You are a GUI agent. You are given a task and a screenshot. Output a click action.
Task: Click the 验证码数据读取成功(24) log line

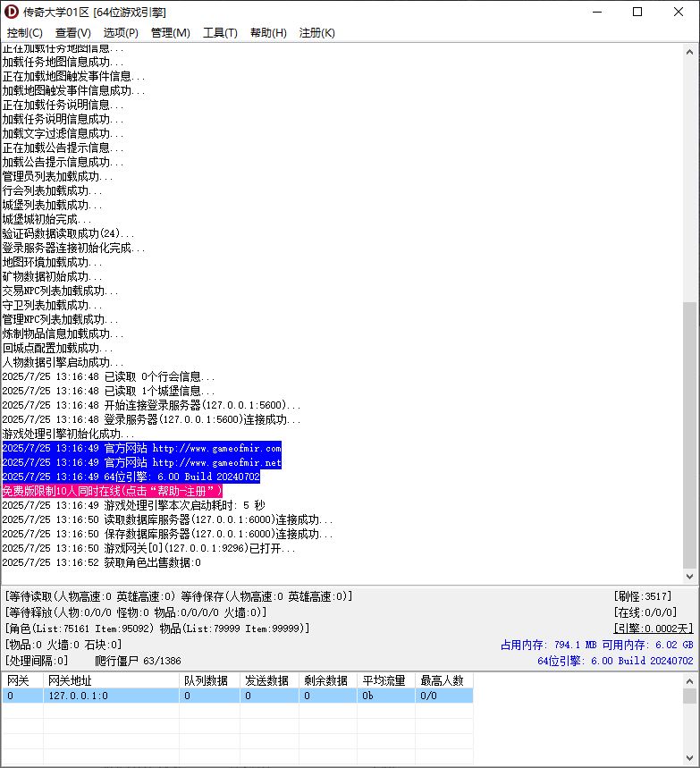click(68, 233)
